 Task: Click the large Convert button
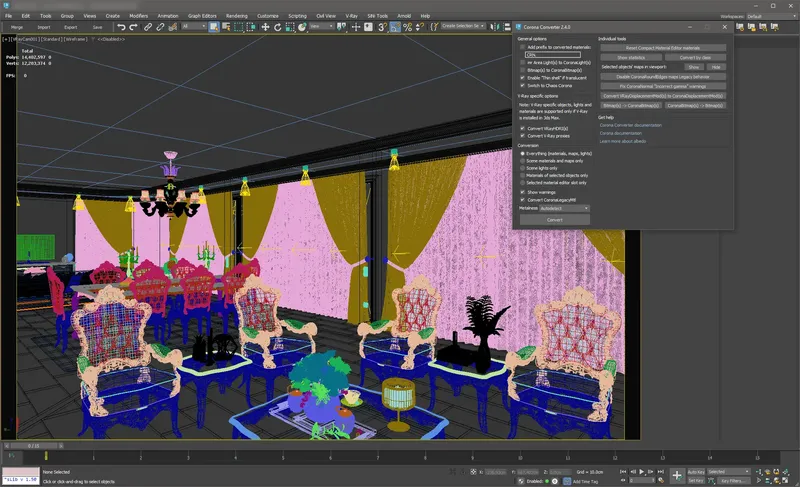pyautogui.click(x=554, y=219)
